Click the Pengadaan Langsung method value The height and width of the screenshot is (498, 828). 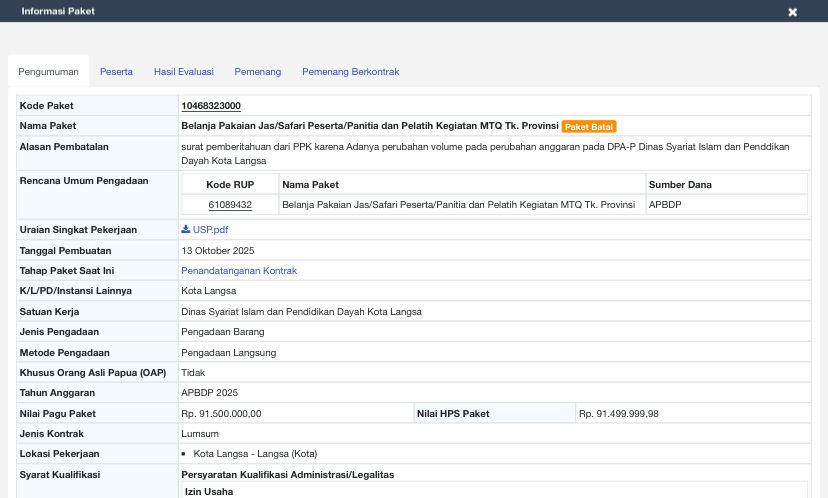228,353
